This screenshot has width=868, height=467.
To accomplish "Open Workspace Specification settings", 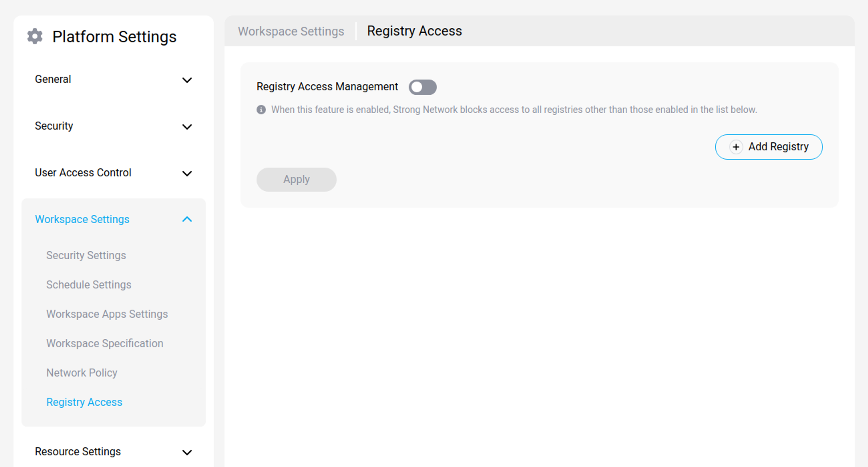I will click(x=104, y=343).
